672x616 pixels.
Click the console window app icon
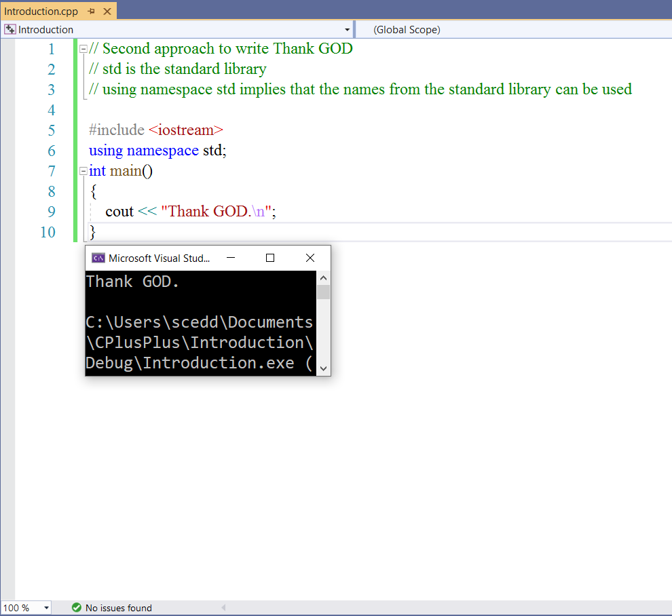pyautogui.click(x=98, y=258)
